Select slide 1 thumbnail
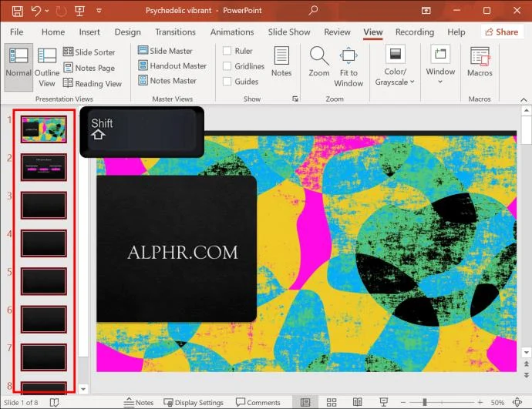The image size is (532, 409). tap(44, 129)
